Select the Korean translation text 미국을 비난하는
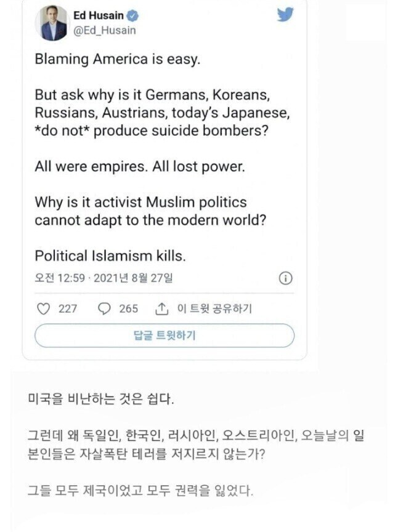The image size is (398, 532). [x=74, y=398]
